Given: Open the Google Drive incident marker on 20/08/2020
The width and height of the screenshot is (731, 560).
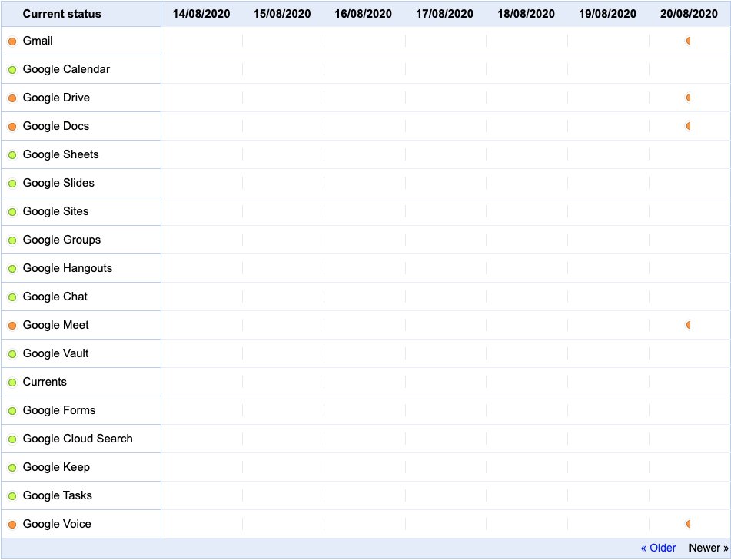Looking at the screenshot, I should [x=688, y=98].
